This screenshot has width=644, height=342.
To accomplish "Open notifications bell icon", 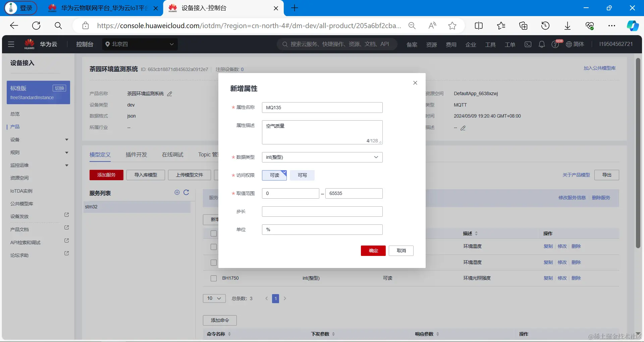I will click(x=542, y=44).
